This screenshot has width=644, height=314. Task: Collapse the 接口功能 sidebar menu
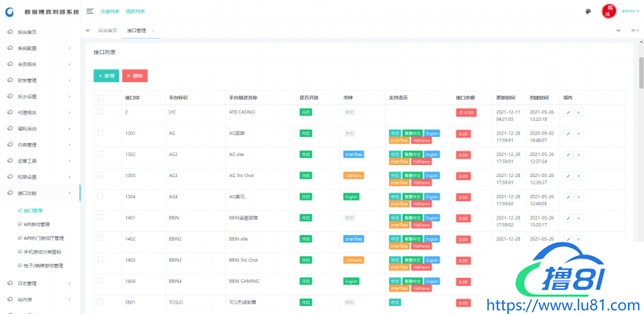pos(39,193)
